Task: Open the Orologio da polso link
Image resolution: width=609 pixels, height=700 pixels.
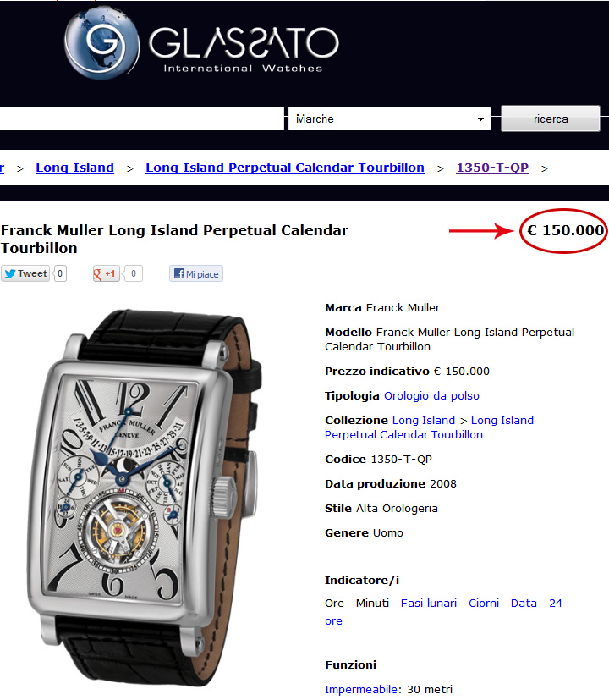Action: point(431,395)
